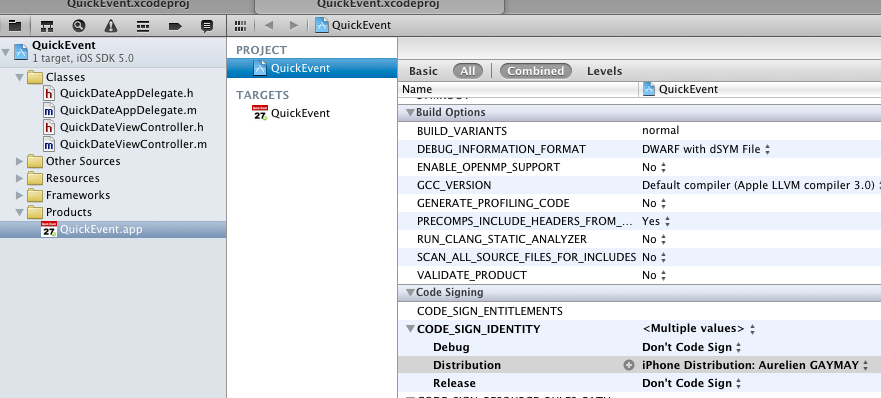
Task: Open the Search navigator magnifier icon
Action: click(x=79, y=25)
